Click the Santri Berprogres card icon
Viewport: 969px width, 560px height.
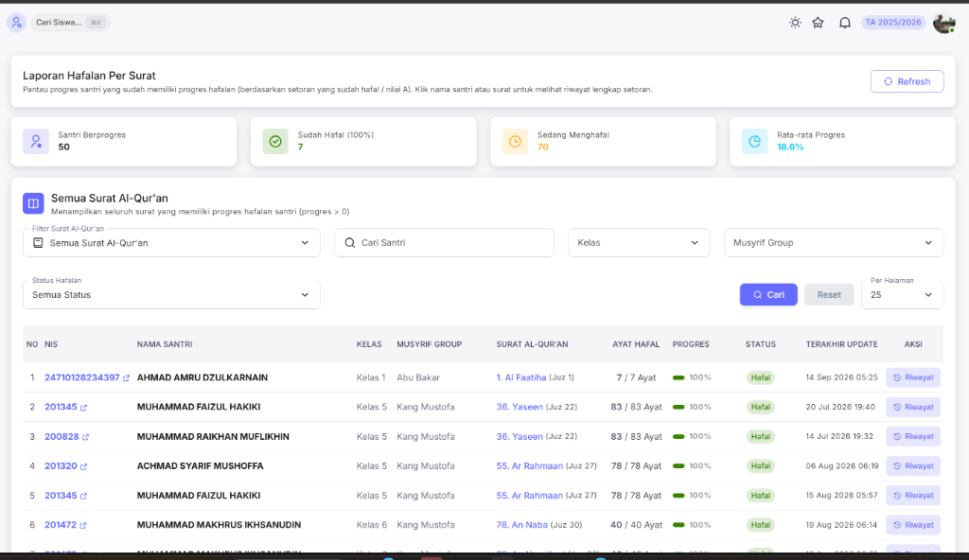coord(36,142)
